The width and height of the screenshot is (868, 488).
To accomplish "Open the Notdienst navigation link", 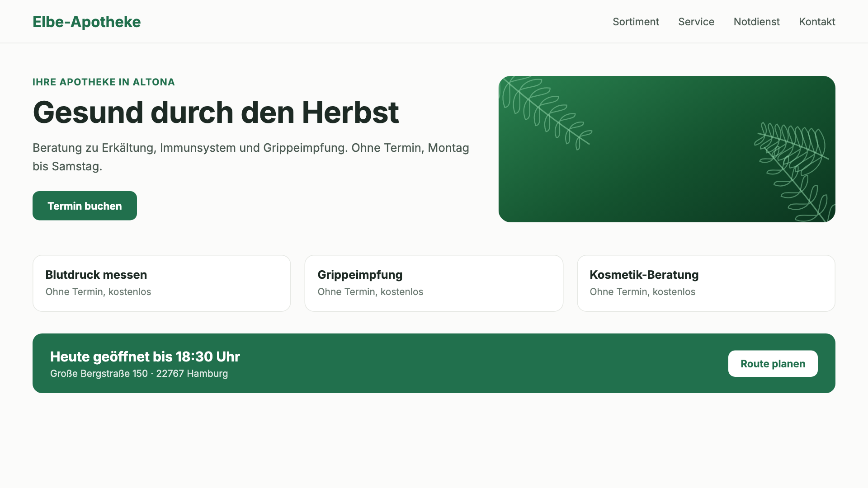I will coord(756,22).
